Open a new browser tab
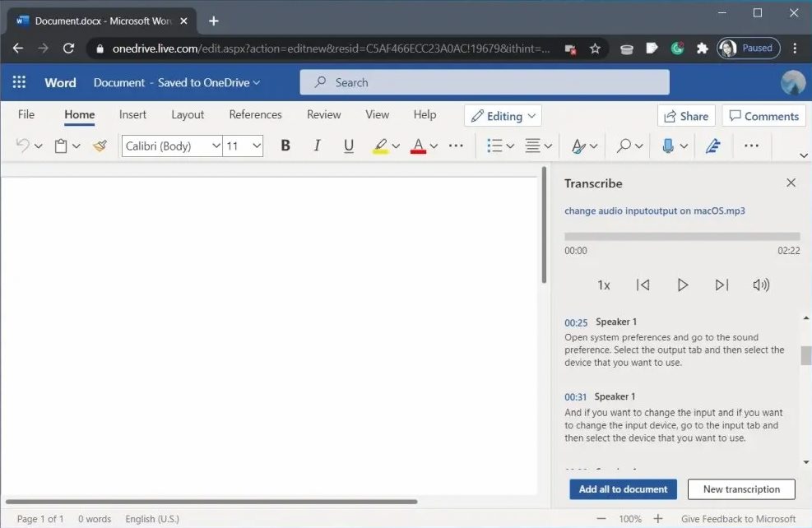Viewport: 812px width, 528px height. 213,21
